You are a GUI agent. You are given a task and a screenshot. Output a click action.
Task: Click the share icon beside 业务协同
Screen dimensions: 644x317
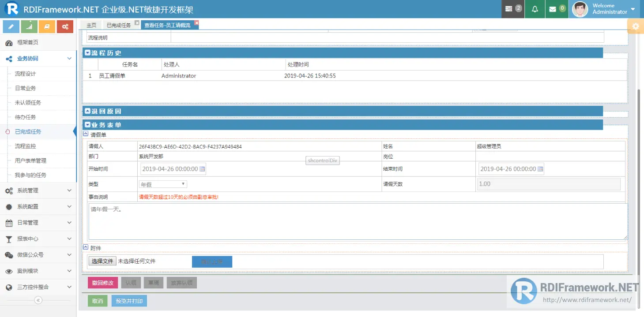[x=9, y=59]
